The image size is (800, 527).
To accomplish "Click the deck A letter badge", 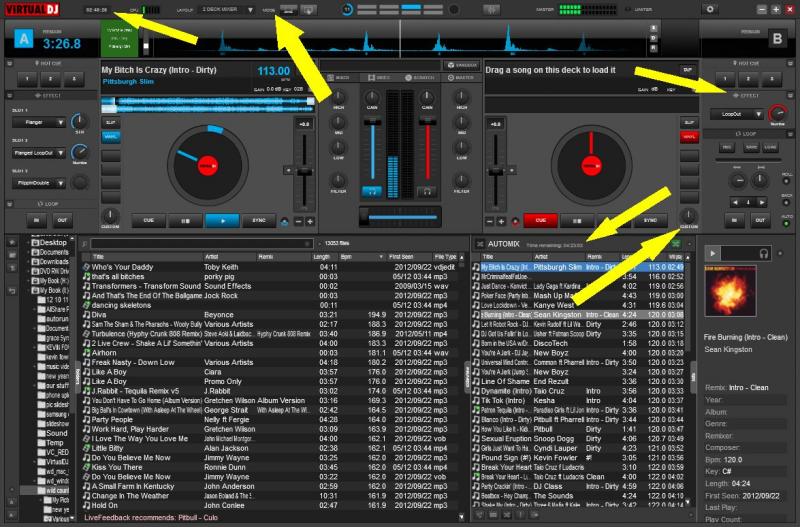I will (23, 39).
